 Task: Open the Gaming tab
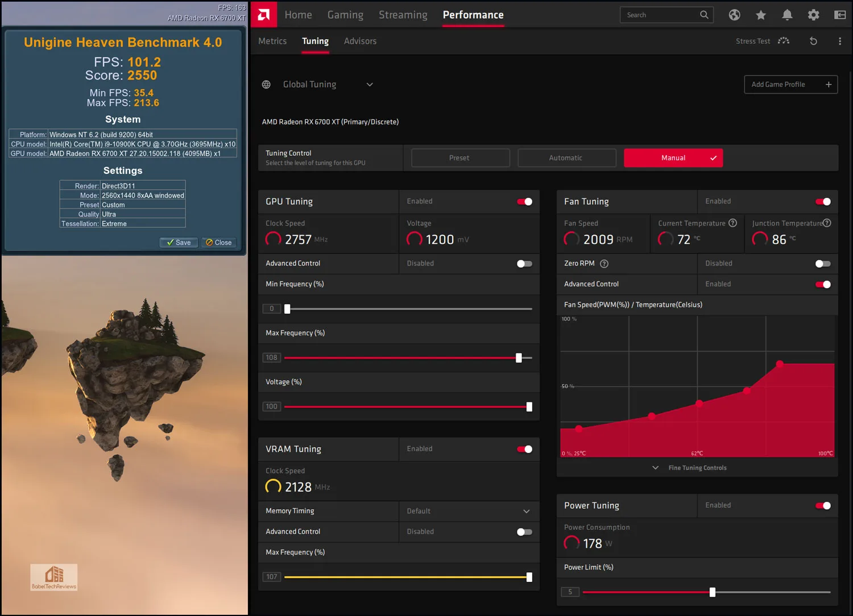345,15
